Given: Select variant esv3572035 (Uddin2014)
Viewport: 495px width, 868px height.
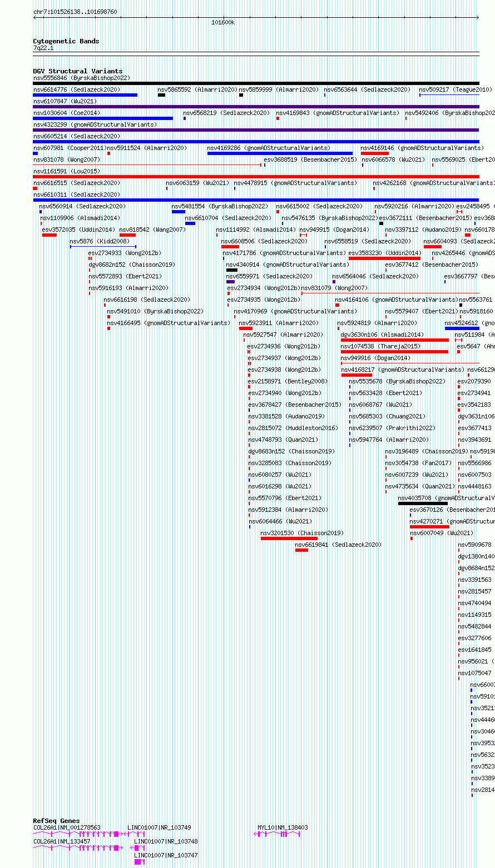Looking at the screenshot, I should (78, 230).
